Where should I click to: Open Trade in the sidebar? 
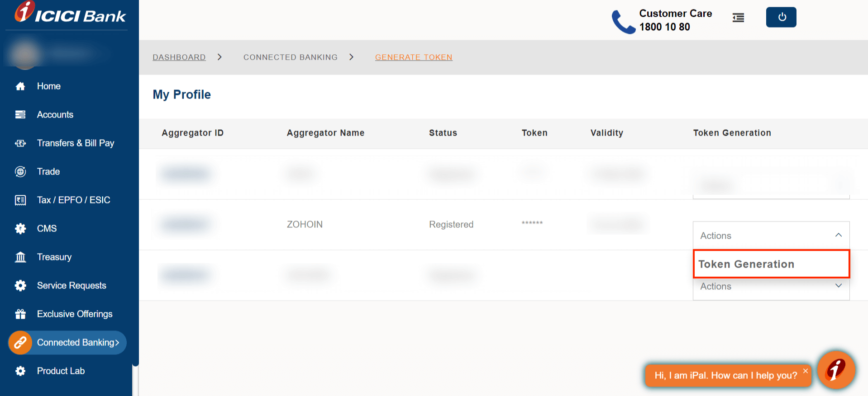point(48,172)
